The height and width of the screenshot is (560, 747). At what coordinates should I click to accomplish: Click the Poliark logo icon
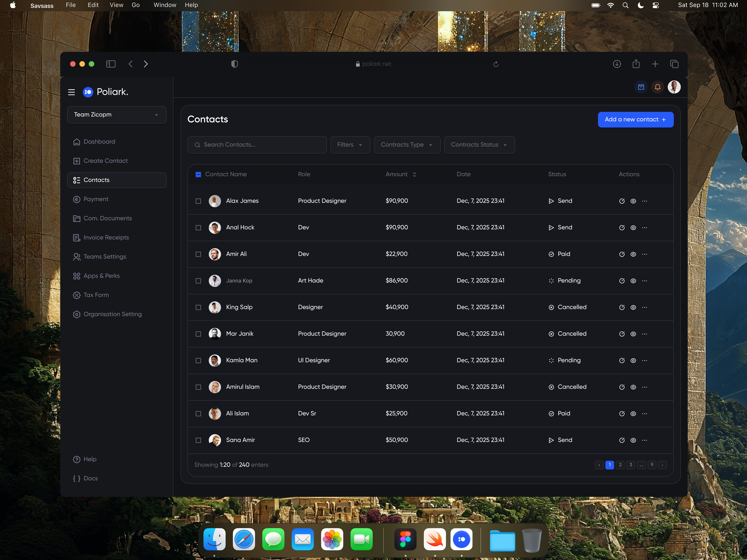(88, 92)
